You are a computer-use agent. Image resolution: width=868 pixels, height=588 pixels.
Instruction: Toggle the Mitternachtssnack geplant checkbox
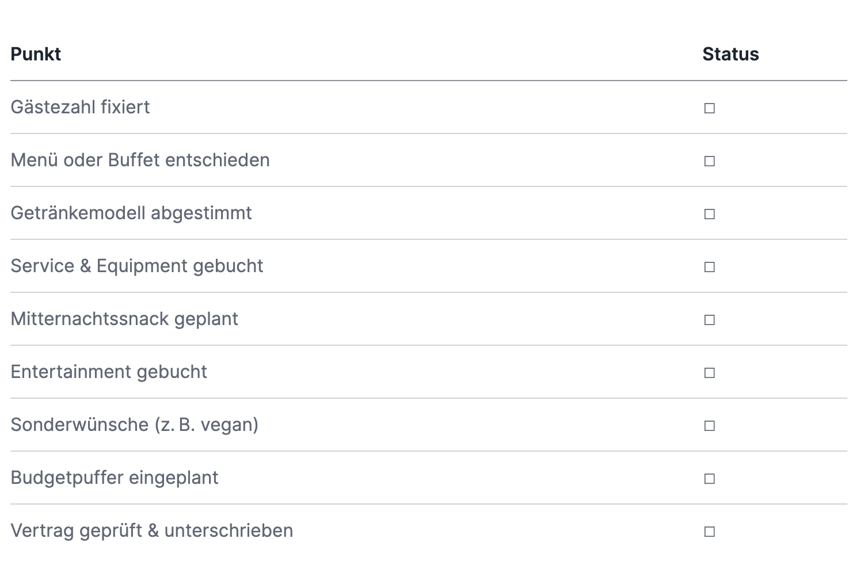(x=709, y=320)
